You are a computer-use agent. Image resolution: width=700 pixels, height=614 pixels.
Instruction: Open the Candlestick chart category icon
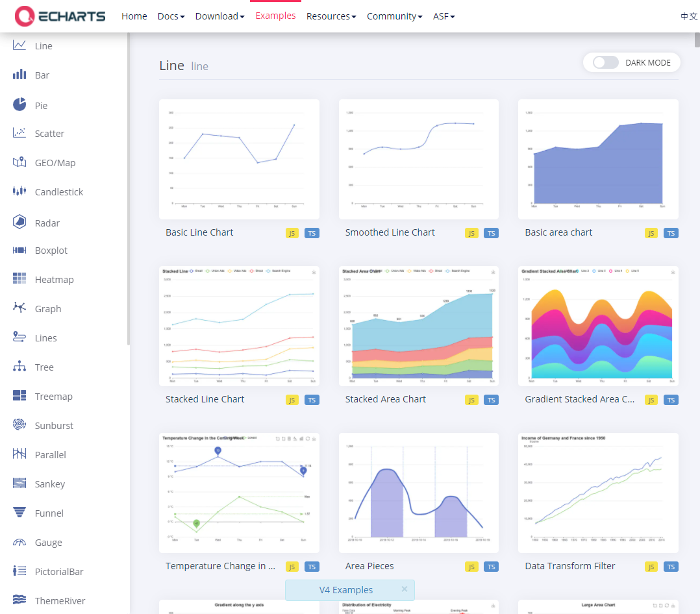pyautogui.click(x=19, y=191)
